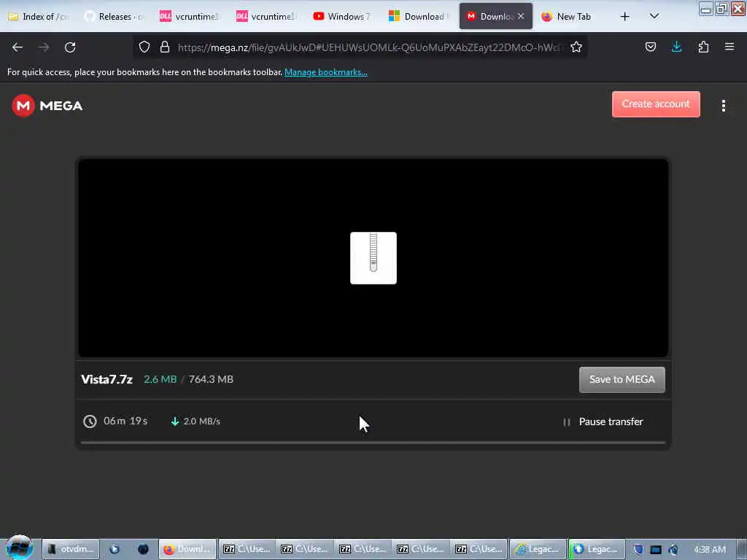Select Firefox Downl... taskbar button
747x560 pixels.
pyautogui.click(x=187, y=549)
